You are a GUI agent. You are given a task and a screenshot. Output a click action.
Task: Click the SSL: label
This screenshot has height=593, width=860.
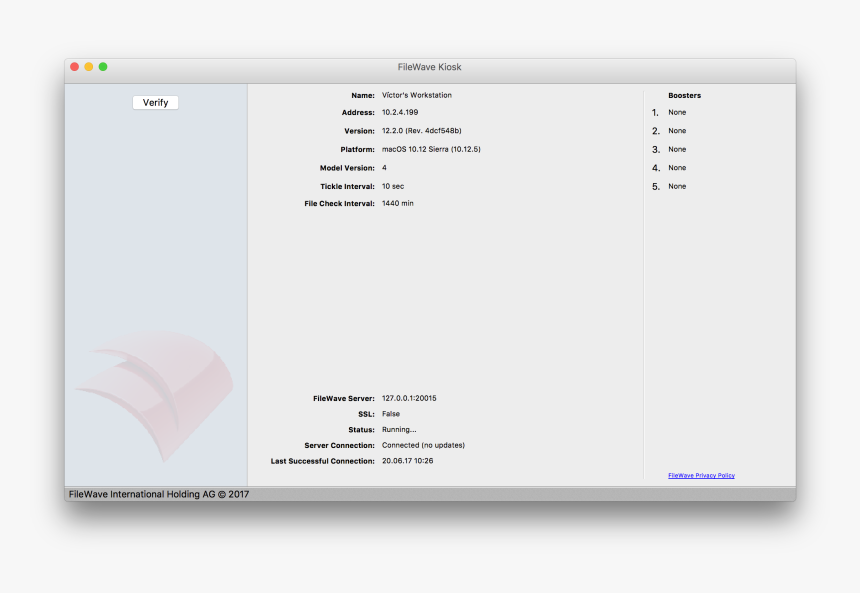pos(366,414)
